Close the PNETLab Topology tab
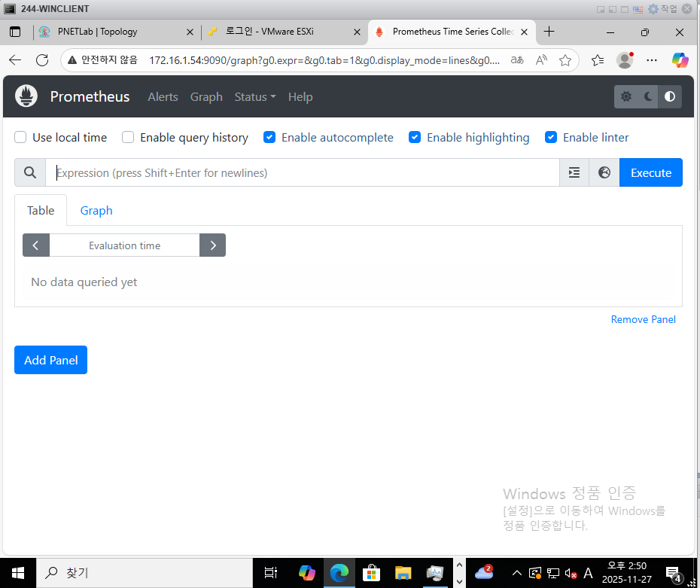The width and height of the screenshot is (700, 588). click(x=190, y=32)
